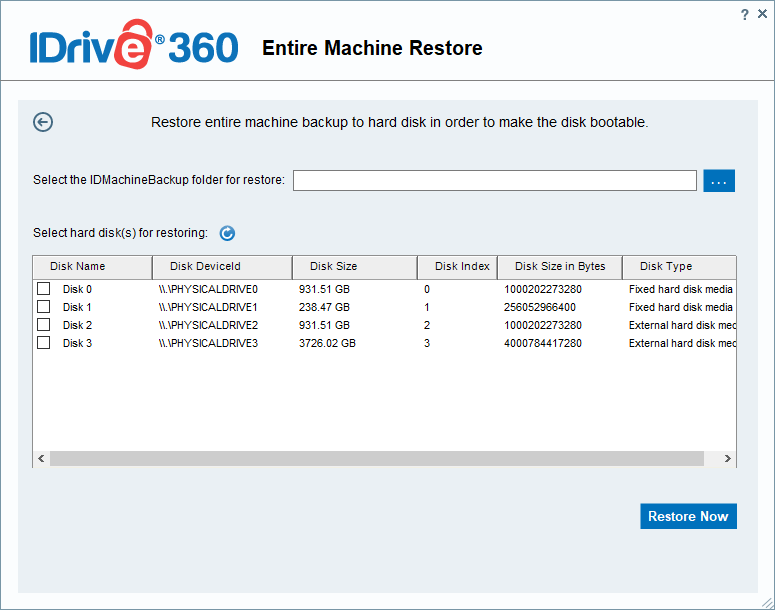Click the Disk Size column header
The width and height of the screenshot is (775, 610).
click(x=354, y=266)
